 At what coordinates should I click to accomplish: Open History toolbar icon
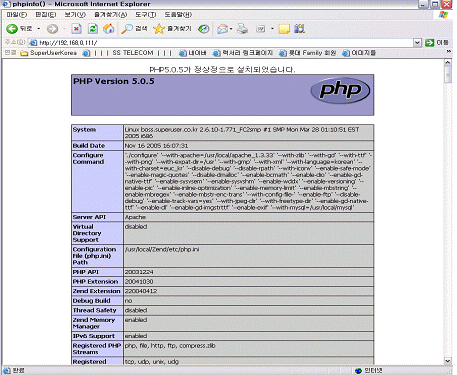click(203, 29)
